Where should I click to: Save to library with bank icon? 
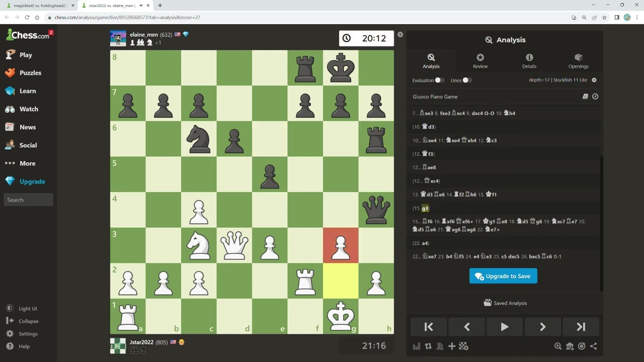570,346
